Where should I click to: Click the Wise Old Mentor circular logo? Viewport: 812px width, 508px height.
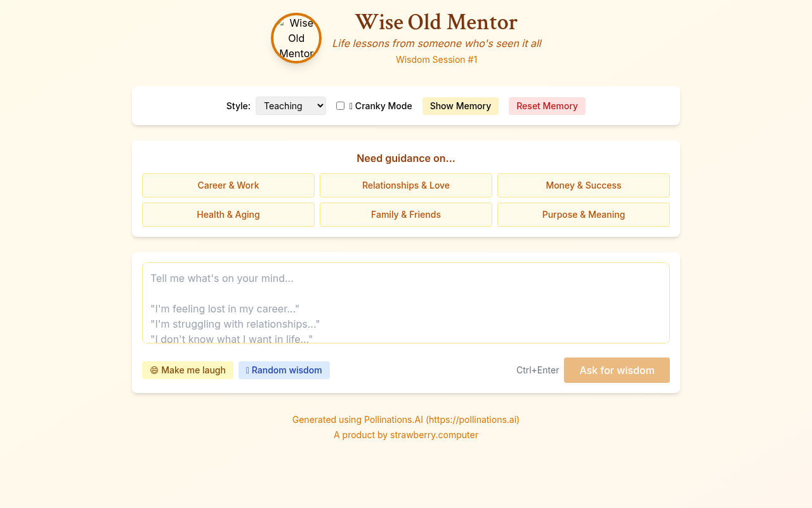click(296, 38)
